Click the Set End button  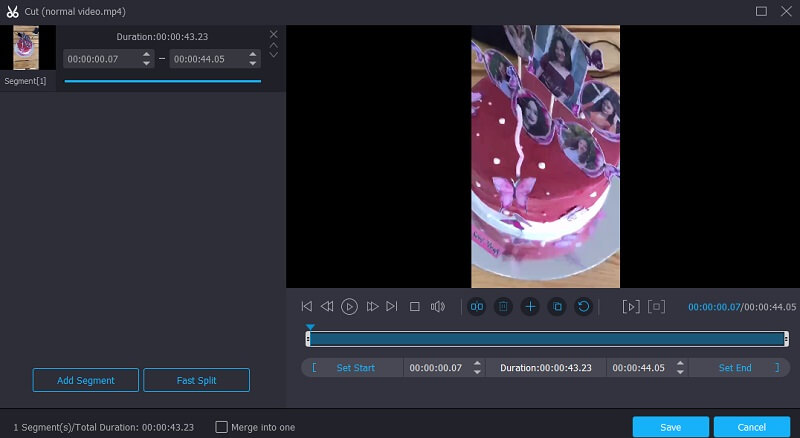tap(735, 368)
